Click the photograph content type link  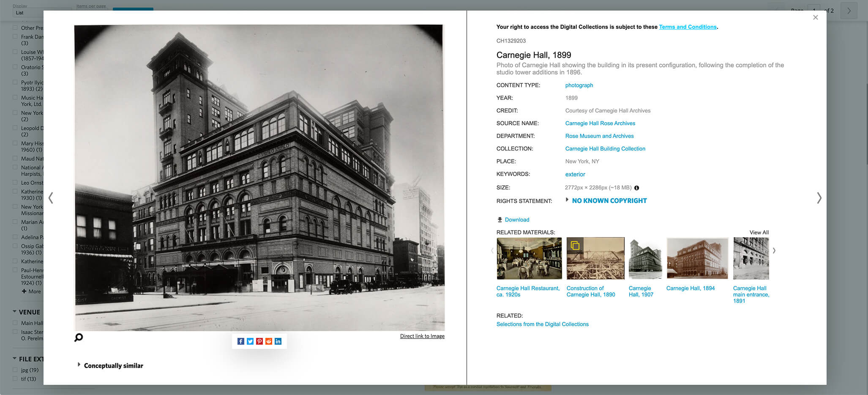click(579, 85)
